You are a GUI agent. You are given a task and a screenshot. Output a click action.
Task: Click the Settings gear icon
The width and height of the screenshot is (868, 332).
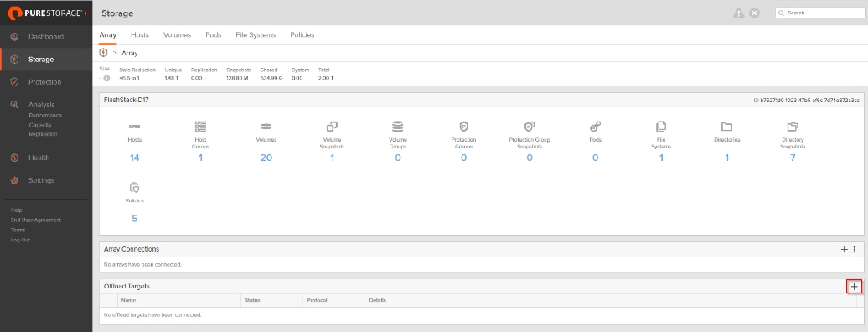pyautogui.click(x=15, y=180)
